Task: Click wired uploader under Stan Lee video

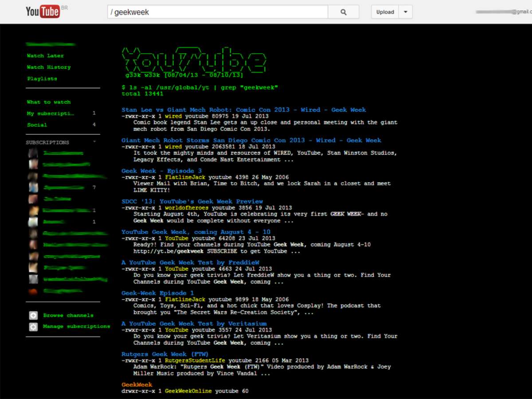Action: (x=173, y=116)
